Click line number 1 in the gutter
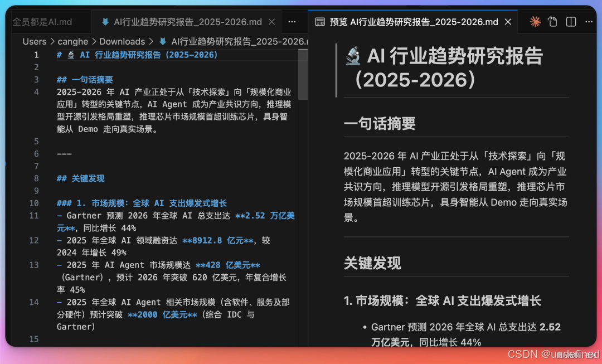 tap(36, 55)
